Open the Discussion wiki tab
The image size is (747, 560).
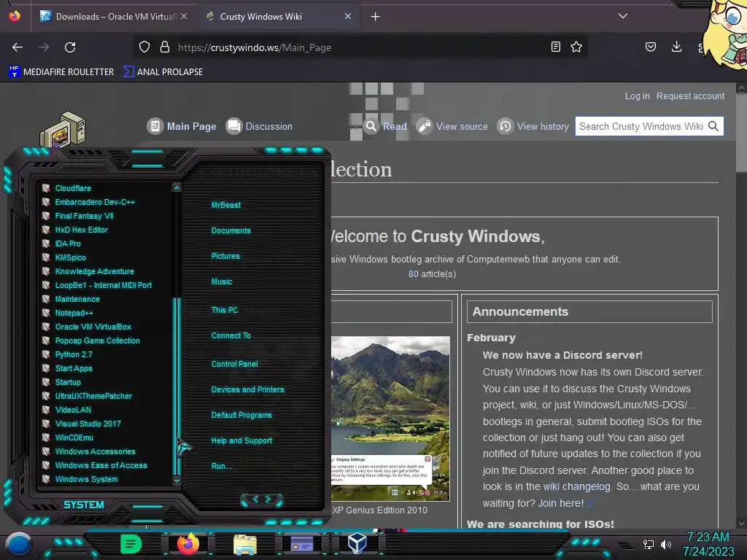pyautogui.click(x=259, y=126)
